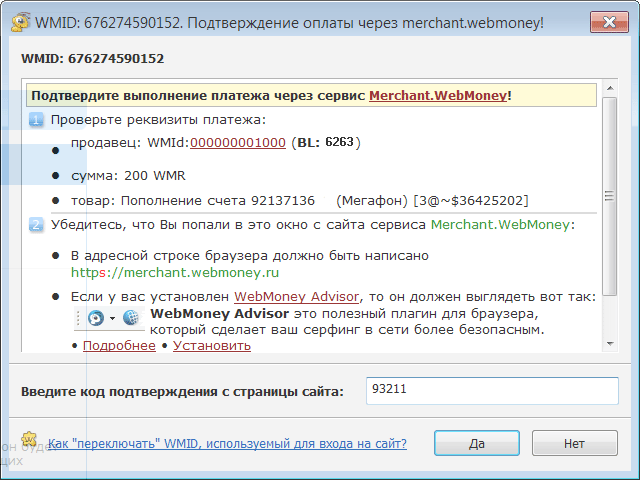Click the globe icon in Advisor toolbar
Image resolution: width=640 pixels, height=480 pixels.
click(131, 318)
